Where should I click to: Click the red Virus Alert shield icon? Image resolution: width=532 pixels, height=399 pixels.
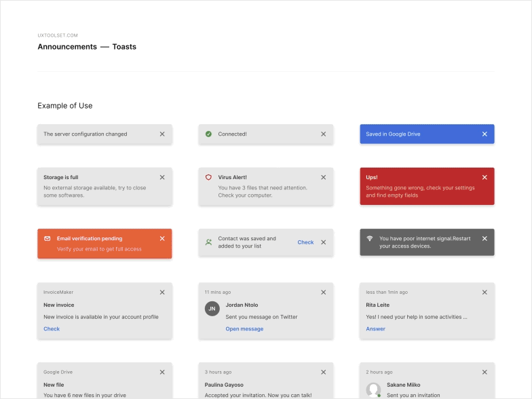[x=208, y=177]
